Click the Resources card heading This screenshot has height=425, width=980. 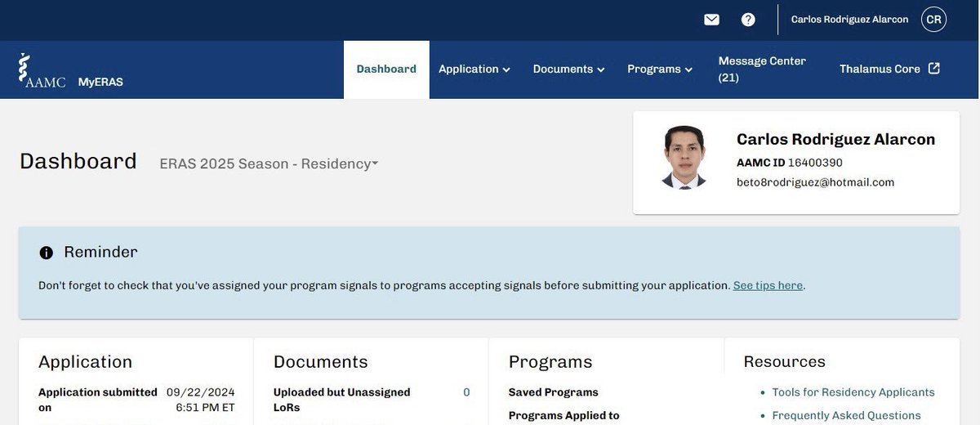tap(785, 362)
